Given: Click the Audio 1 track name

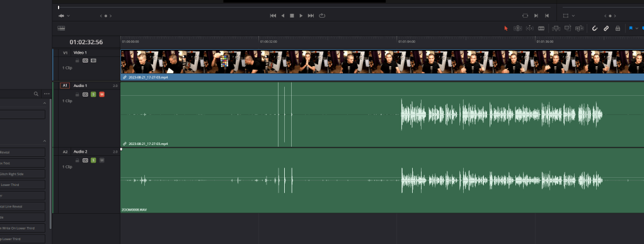Looking at the screenshot, I should click(x=80, y=86).
